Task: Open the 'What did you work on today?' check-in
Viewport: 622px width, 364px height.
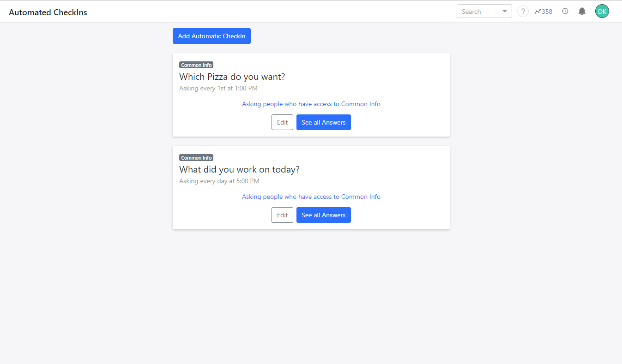Action: 239,169
